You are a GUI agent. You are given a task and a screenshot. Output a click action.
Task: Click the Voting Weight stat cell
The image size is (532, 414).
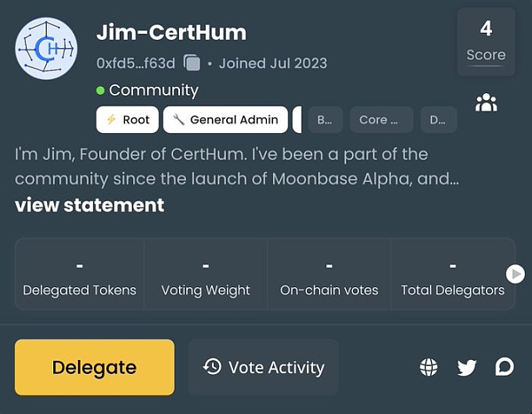(206, 275)
